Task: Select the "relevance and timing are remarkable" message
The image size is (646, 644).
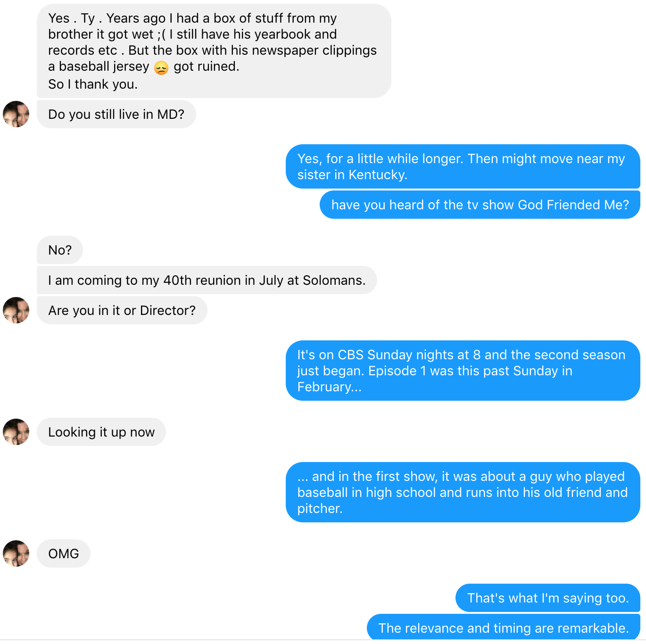Action: 503,628
